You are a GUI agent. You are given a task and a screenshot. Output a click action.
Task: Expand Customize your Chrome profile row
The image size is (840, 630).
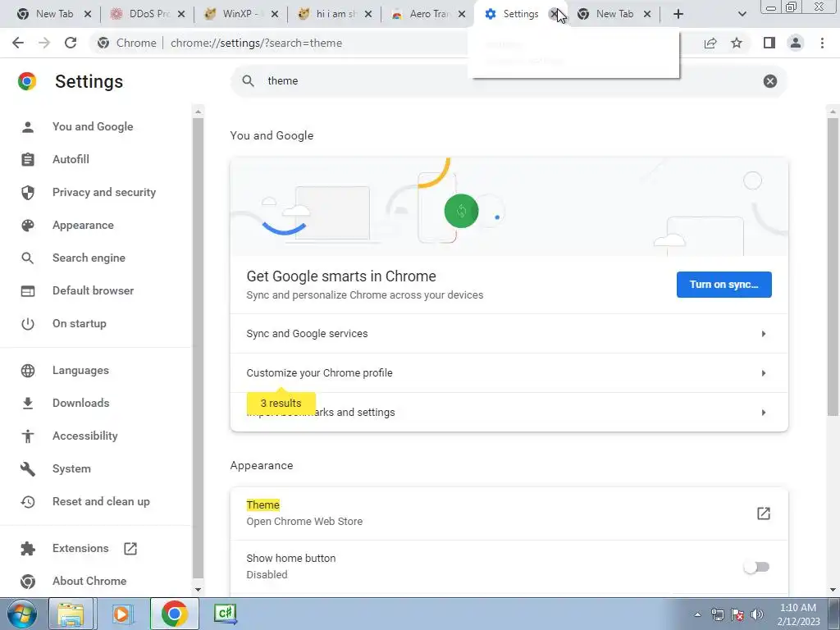pyautogui.click(x=509, y=373)
